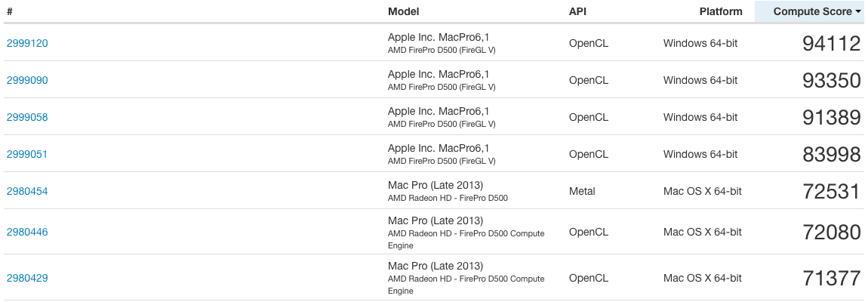868x302 pixels.
Task: Open result link 2999051
Action: 27,155
